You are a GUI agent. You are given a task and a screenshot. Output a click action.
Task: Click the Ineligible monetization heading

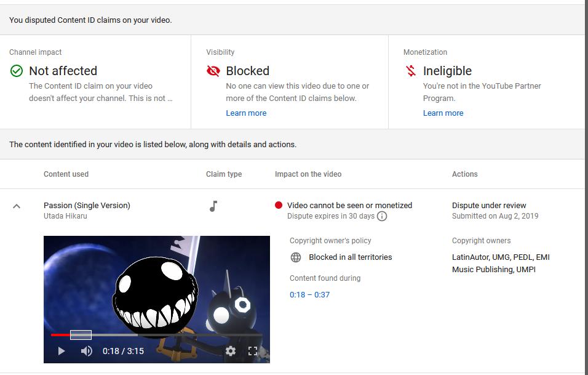point(447,71)
